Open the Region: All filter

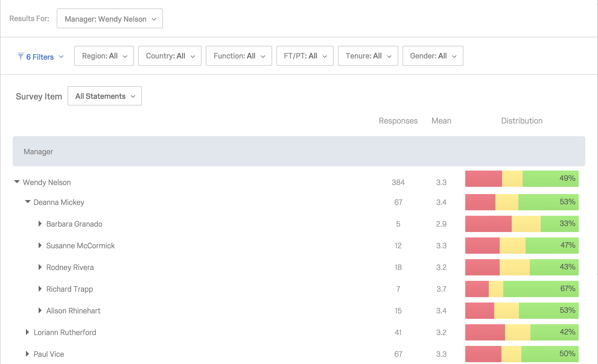point(104,56)
